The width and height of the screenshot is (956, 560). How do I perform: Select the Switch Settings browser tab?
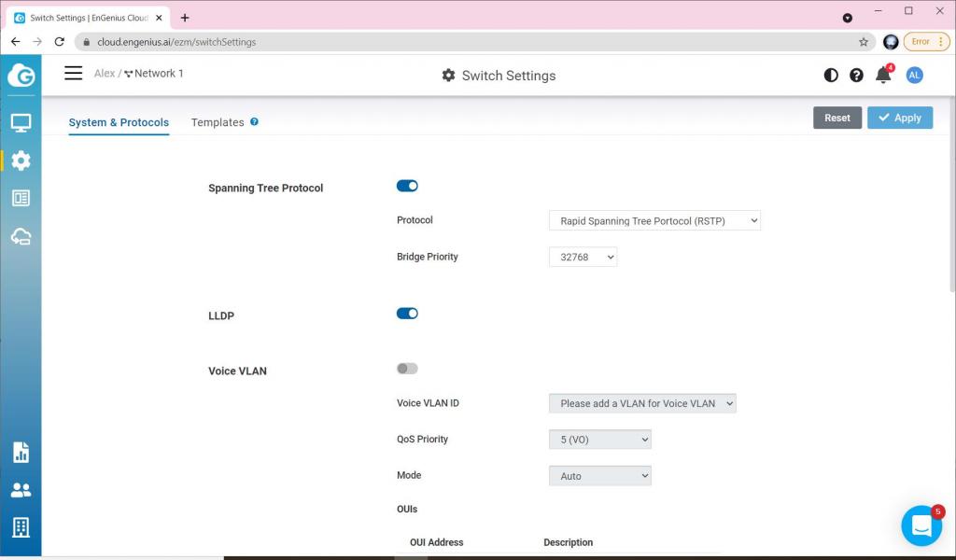[89, 18]
